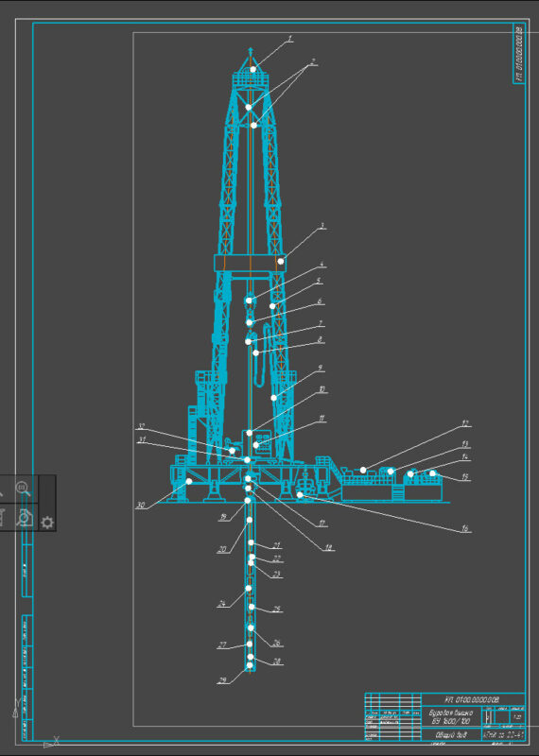This screenshot has height=756, width=539.
Task: Click the zoom-to-sheet magnifier over page icon
Action: [x=25, y=517]
